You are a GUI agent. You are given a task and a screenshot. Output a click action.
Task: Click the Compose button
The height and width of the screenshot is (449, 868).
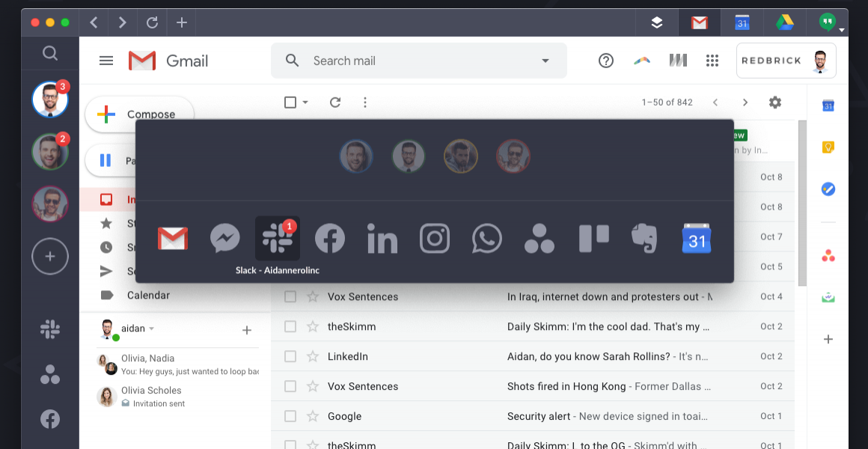tap(139, 114)
